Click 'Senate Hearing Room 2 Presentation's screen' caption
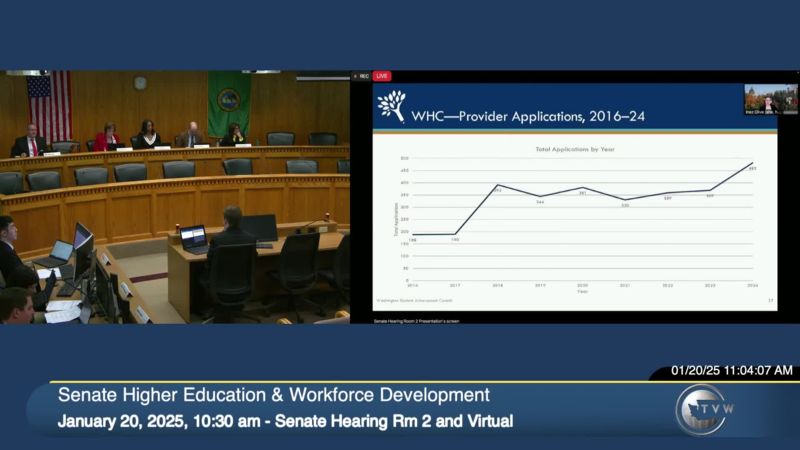The height and width of the screenshot is (450, 800). pos(416,321)
